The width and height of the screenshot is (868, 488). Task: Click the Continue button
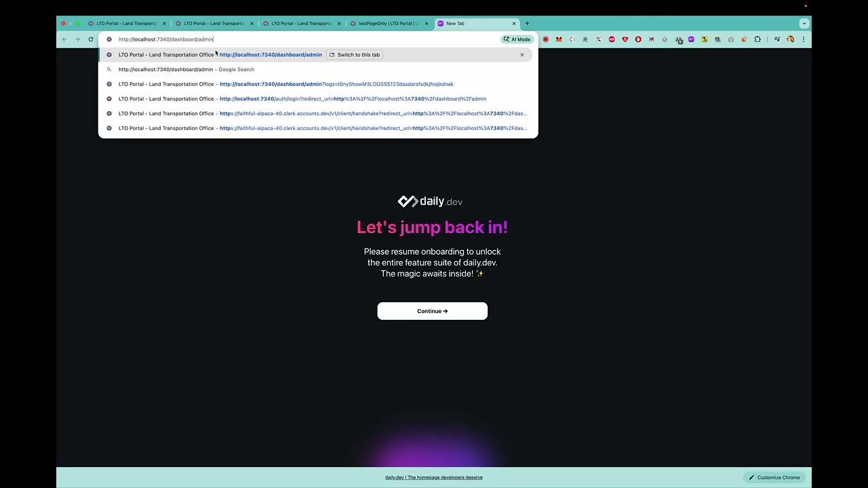[x=432, y=311]
